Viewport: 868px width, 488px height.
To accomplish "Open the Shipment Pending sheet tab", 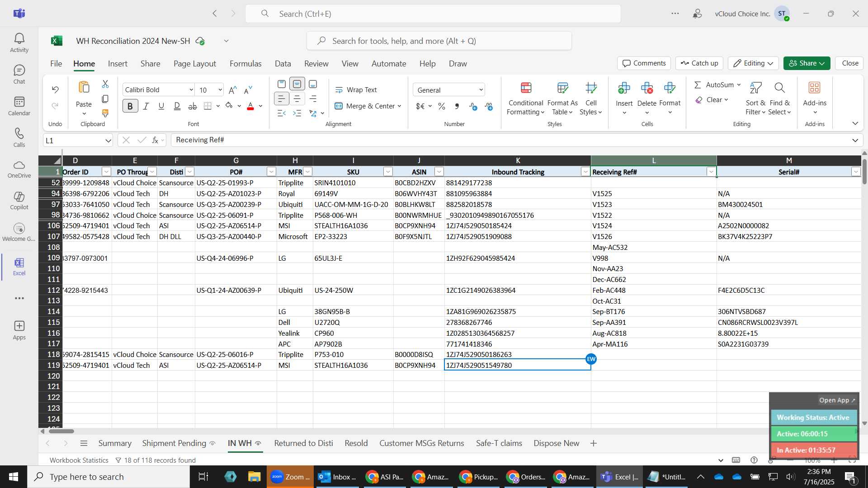I will (174, 443).
